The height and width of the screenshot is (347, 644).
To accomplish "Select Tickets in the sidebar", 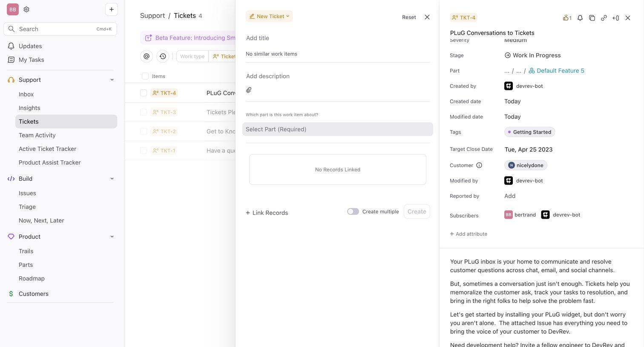I will pyautogui.click(x=66, y=121).
